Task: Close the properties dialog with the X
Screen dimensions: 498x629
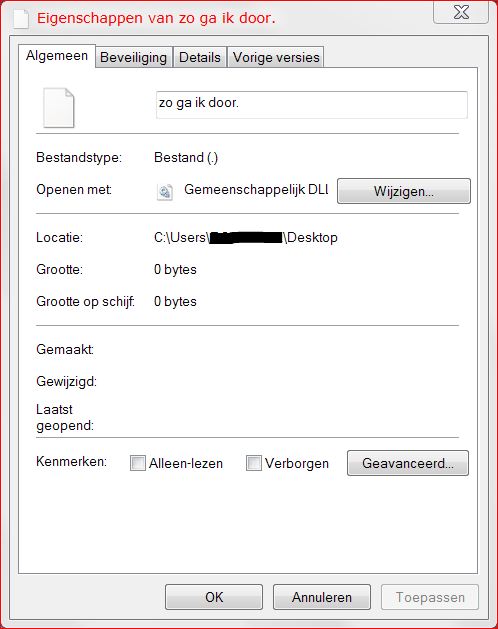Action: pyautogui.click(x=461, y=12)
